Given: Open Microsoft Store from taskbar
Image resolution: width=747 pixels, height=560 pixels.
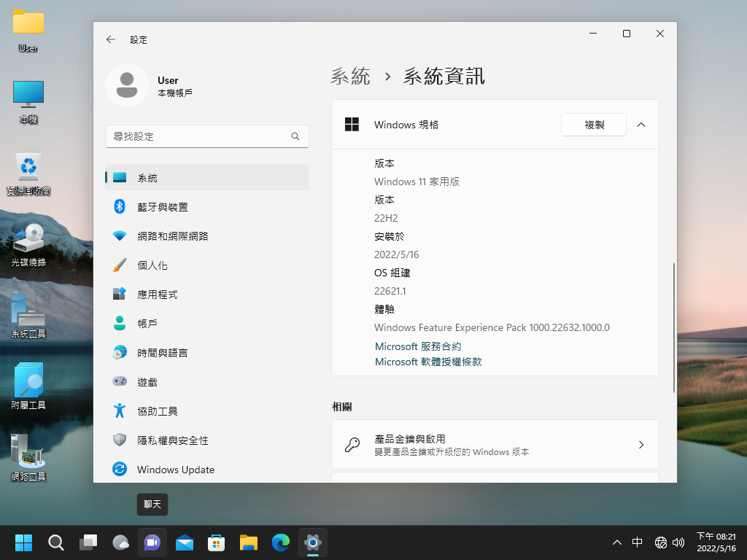Looking at the screenshot, I should (x=216, y=542).
